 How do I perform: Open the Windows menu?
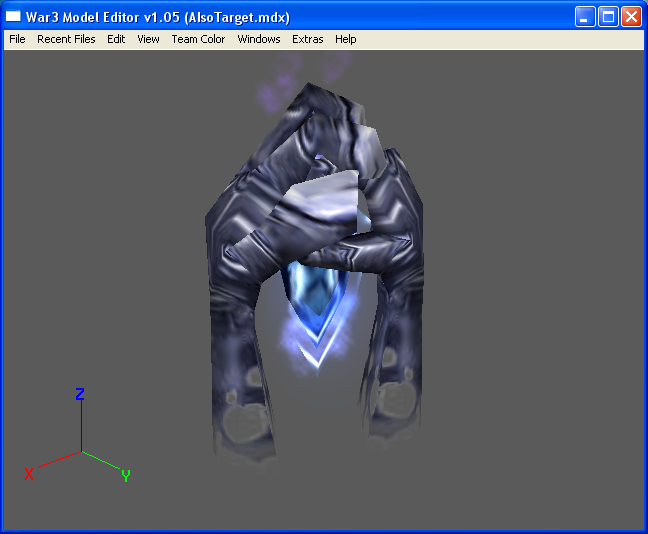[259, 39]
